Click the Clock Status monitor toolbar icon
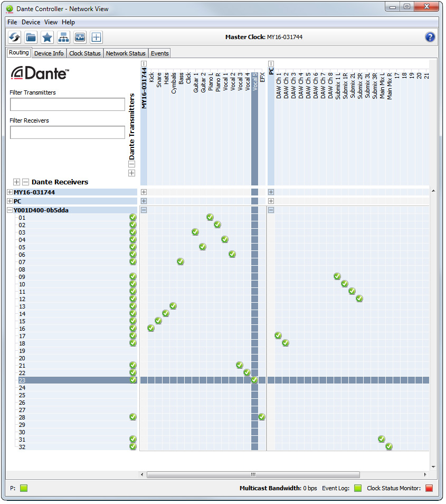Screen dimensions: 446x504 (80, 38)
